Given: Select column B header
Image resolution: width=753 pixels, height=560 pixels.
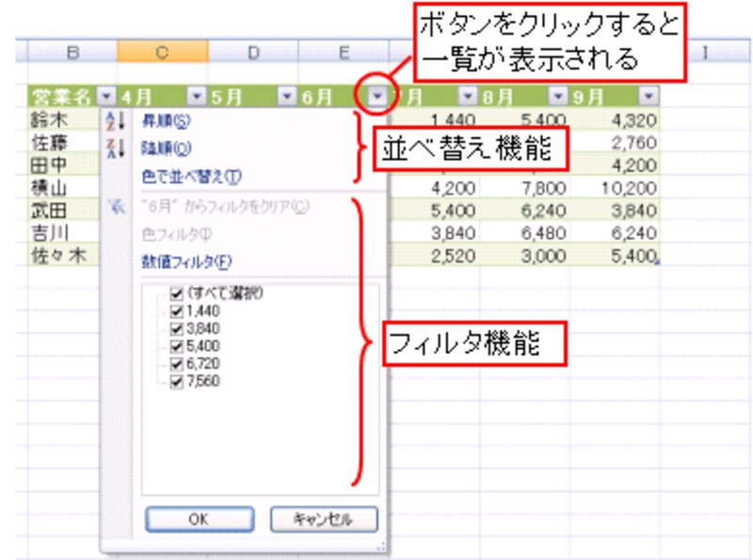Looking at the screenshot, I should [x=72, y=52].
